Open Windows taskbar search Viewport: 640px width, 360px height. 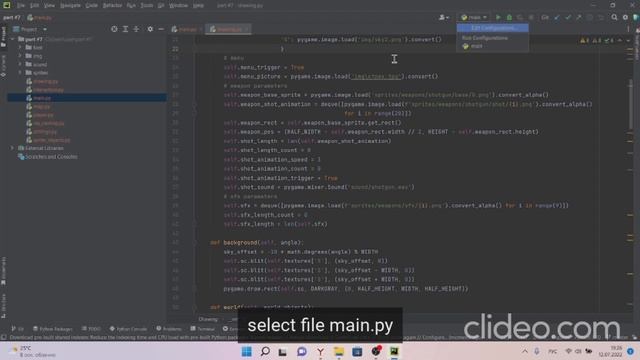(x=265, y=351)
